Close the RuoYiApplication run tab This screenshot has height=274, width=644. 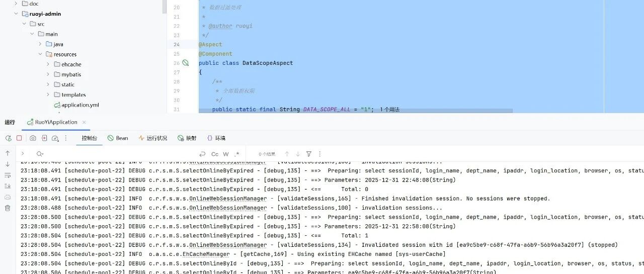tap(84, 122)
